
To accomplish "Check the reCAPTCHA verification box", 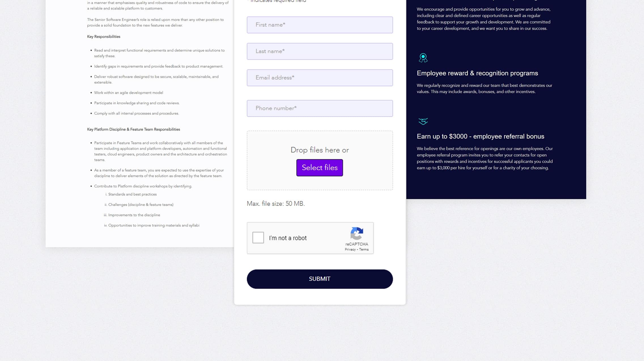I will [x=258, y=238].
